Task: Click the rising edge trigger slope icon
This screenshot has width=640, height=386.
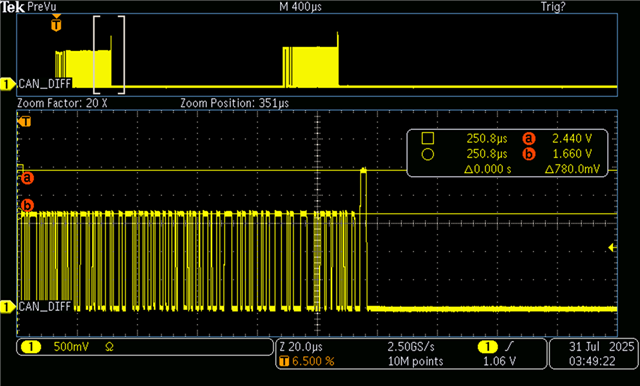Action: (509, 347)
